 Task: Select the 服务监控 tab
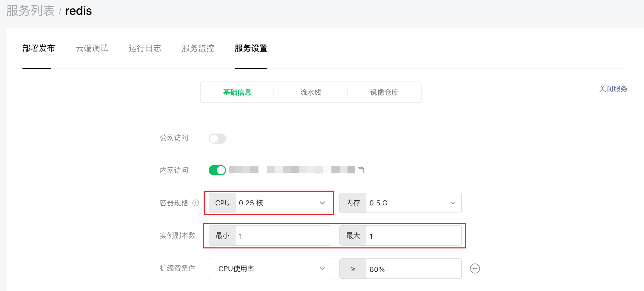coord(198,48)
